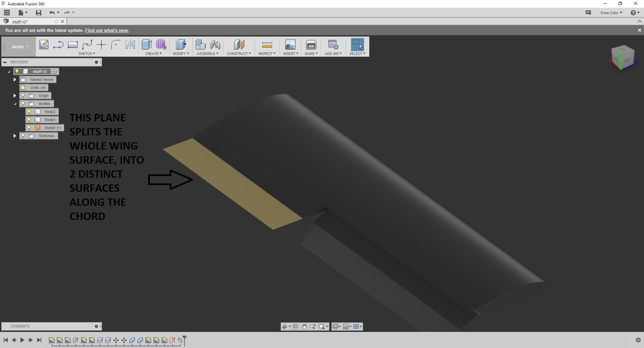Viewport: 644px width, 348px height.
Task: Select the Press Pull modify tool
Action: (x=181, y=44)
